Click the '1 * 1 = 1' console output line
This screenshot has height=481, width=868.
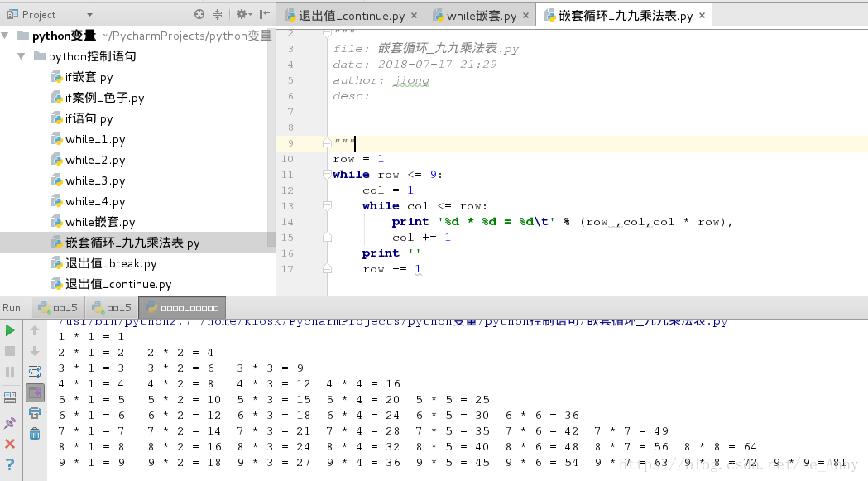coord(91,336)
